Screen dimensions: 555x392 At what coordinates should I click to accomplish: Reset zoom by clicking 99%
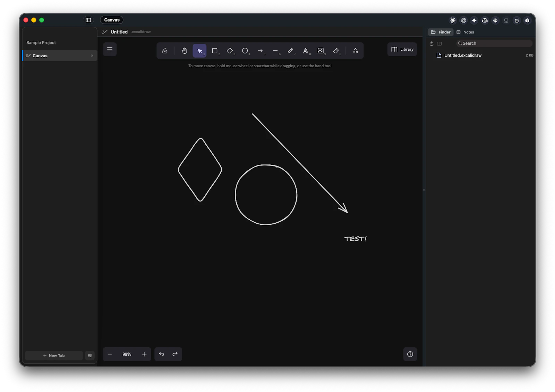[x=127, y=354]
